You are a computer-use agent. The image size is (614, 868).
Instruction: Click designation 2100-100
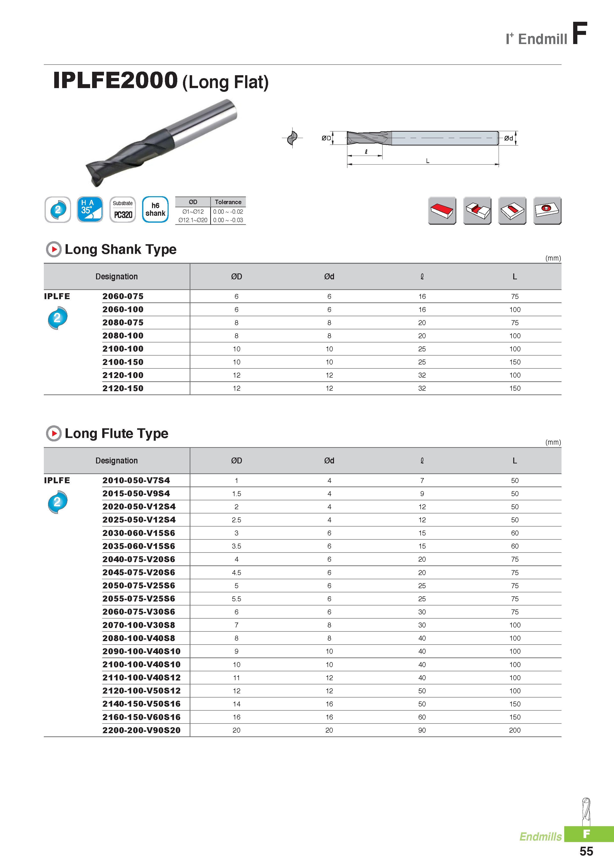tap(123, 349)
